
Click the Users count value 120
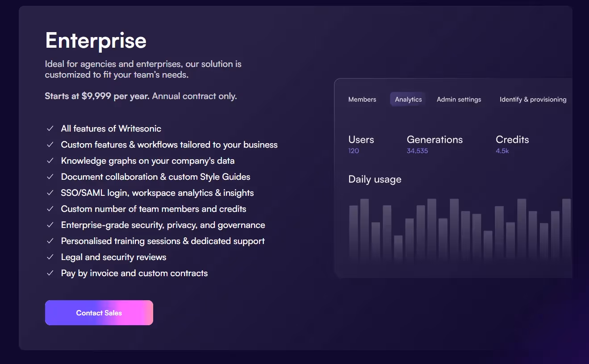coord(354,151)
